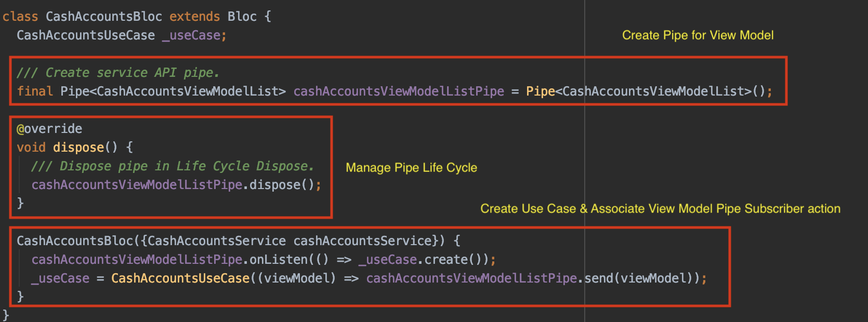
Task: Select the CashAccountsService parameter type in constructor
Action: 217,241
